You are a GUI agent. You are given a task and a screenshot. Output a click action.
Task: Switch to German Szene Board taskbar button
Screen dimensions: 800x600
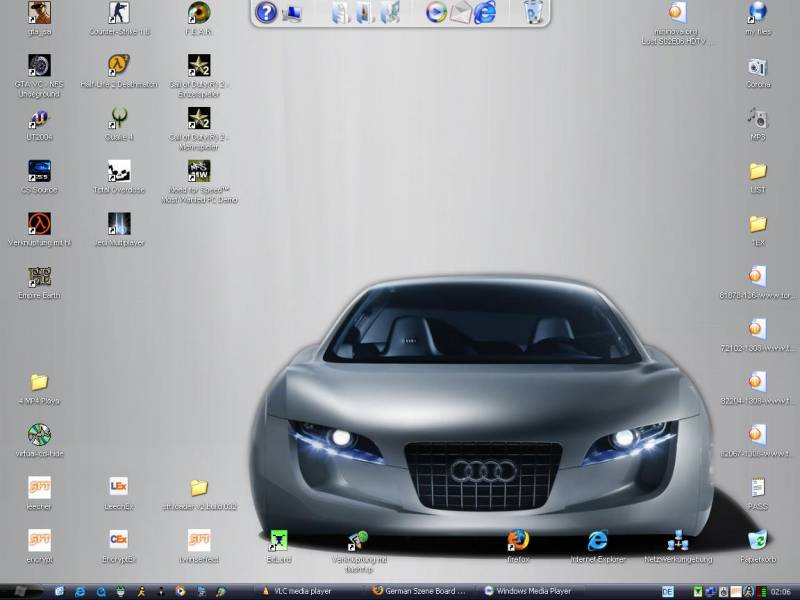[419, 591]
